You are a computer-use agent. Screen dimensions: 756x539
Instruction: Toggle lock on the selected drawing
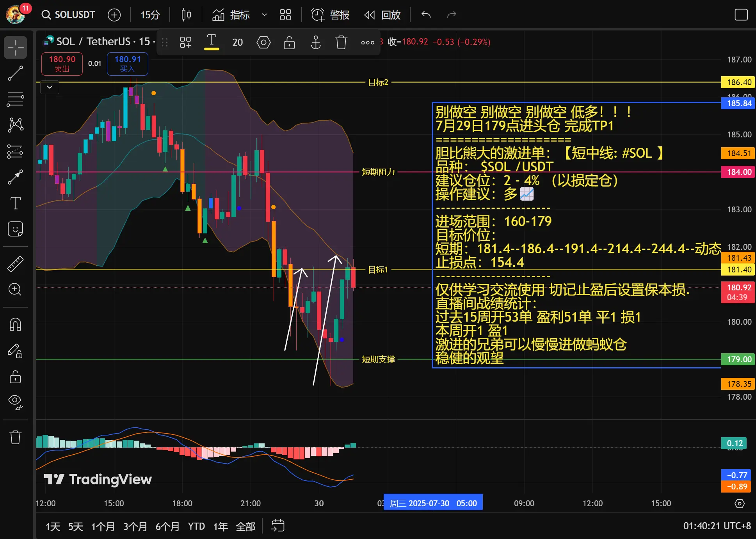tap(289, 42)
